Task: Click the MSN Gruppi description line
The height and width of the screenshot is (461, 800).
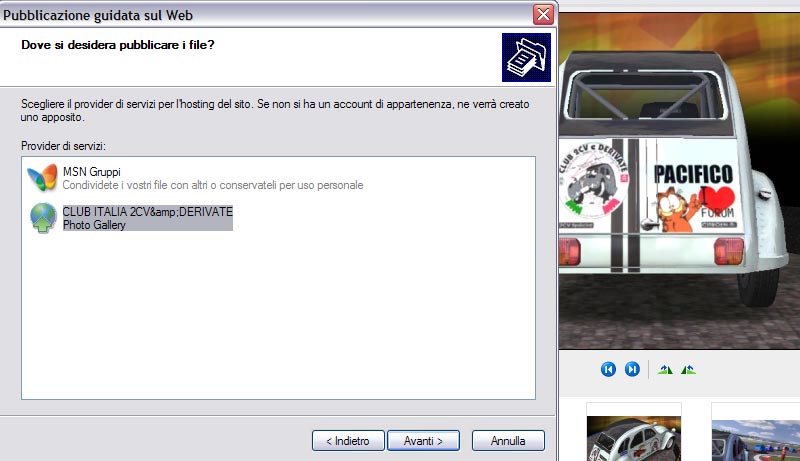Action: [213, 185]
